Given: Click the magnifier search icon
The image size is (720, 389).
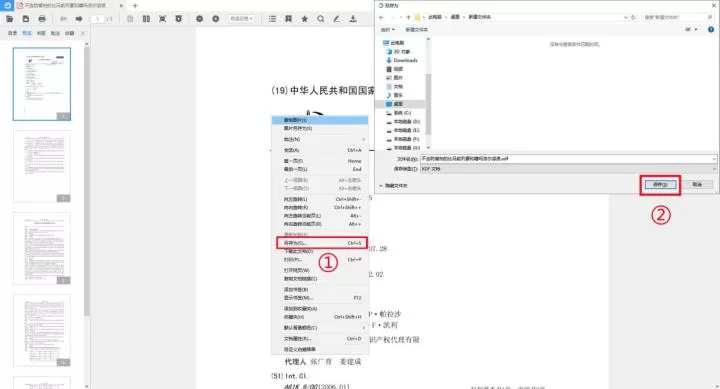Looking at the screenshot, I should coord(321,19).
